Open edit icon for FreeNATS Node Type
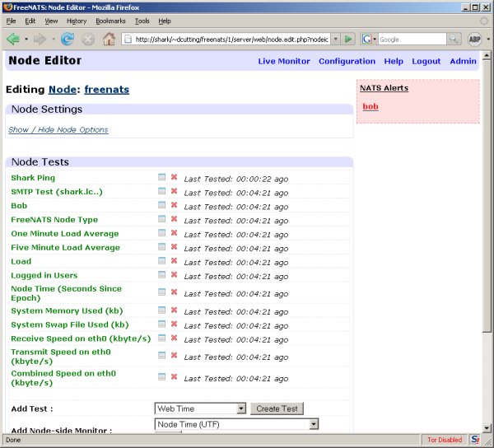This screenshot has height=448, width=494. click(x=161, y=218)
